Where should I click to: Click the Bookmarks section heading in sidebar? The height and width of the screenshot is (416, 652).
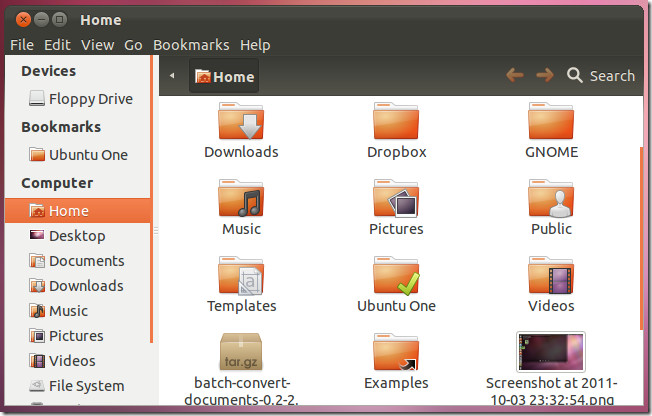point(61,127)
